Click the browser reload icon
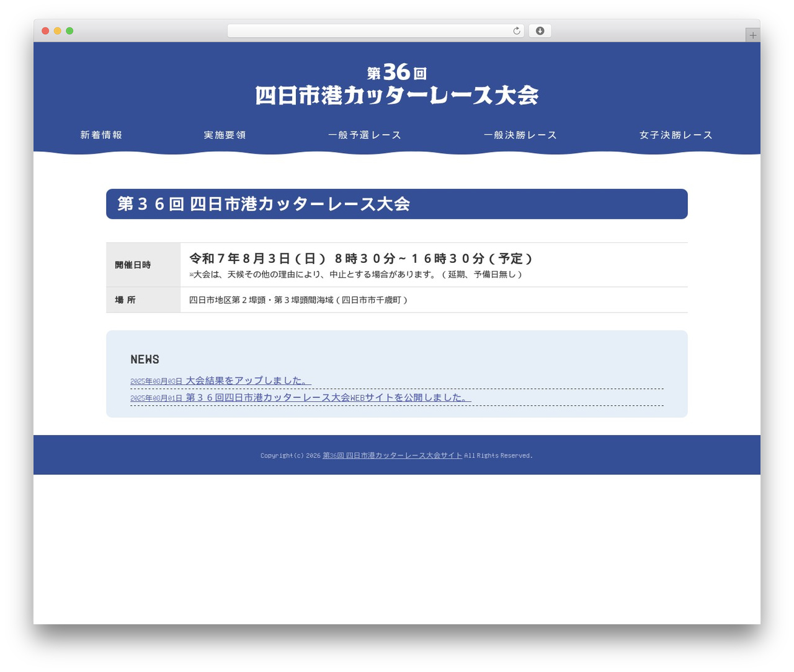794x672 pixels. click(x=516, y=31)
